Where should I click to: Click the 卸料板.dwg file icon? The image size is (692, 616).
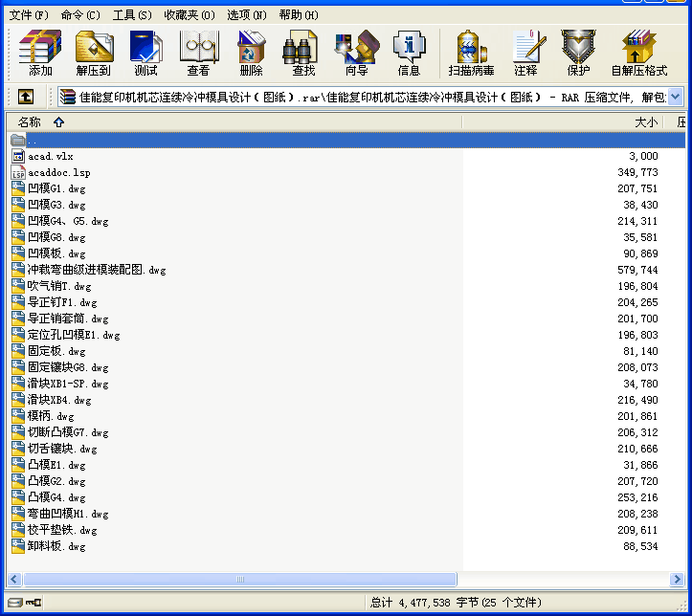(x=17, y=546)
